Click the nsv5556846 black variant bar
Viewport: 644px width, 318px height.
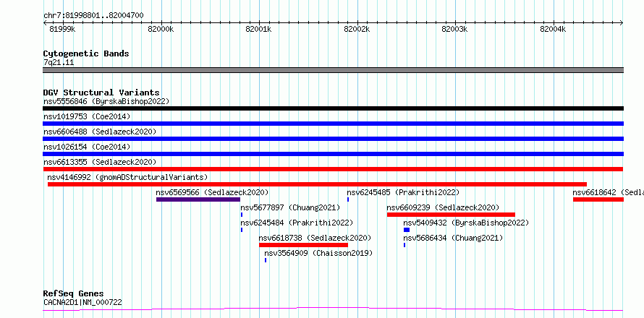click(333, 108)
